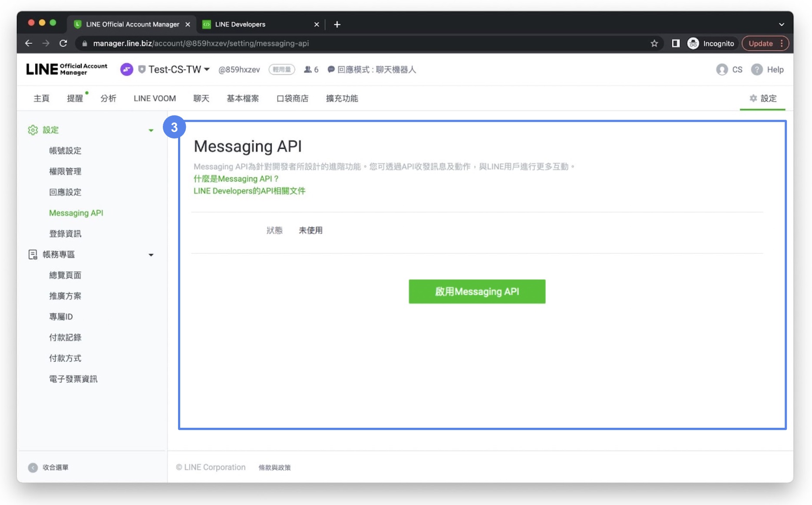
Task: Click the address bar lock icon
Action: (85, 43)
